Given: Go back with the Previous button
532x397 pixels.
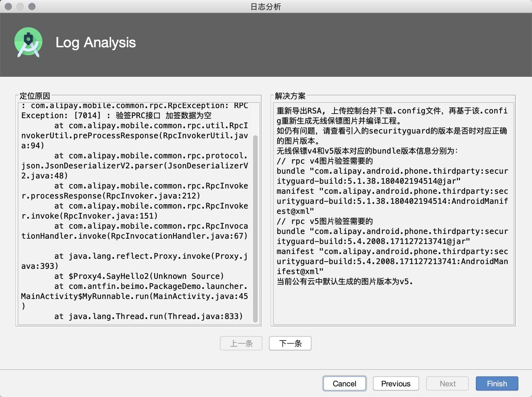Looking at the screenshot, I should tap(396, 383).
